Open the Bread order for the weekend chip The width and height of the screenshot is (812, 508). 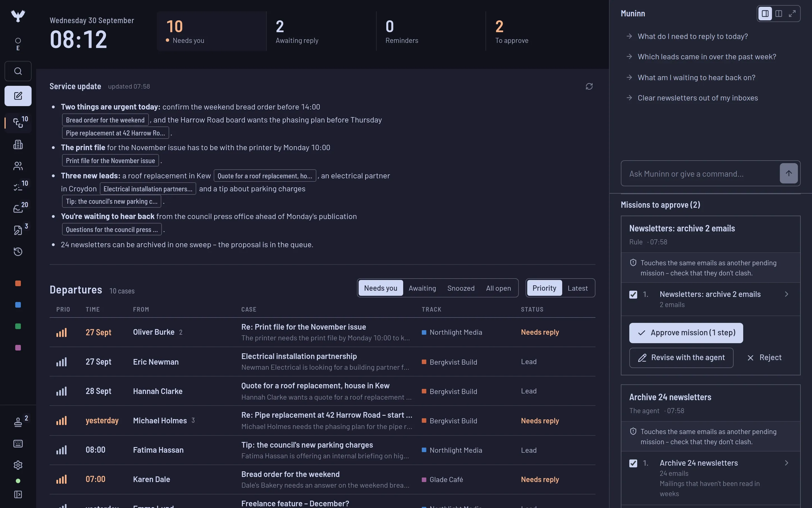pos(105,120)
